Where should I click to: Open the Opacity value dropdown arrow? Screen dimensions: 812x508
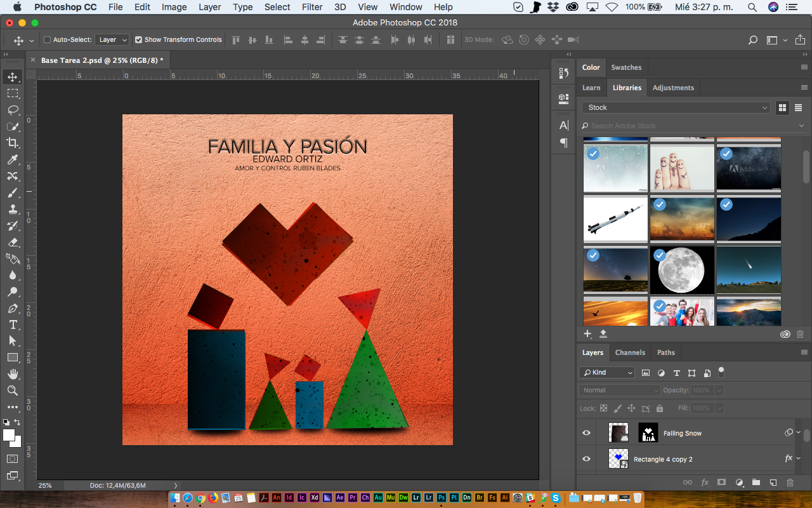point(719,390)
